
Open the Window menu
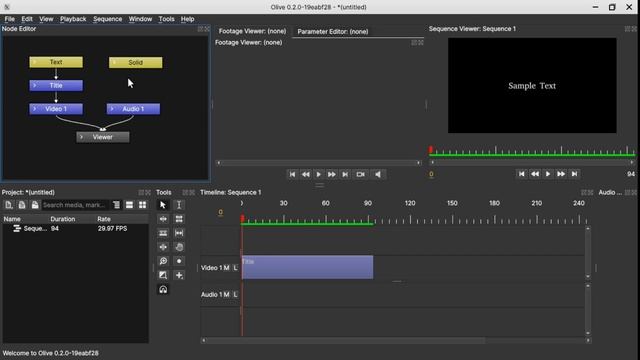click(x=140, y=19)
